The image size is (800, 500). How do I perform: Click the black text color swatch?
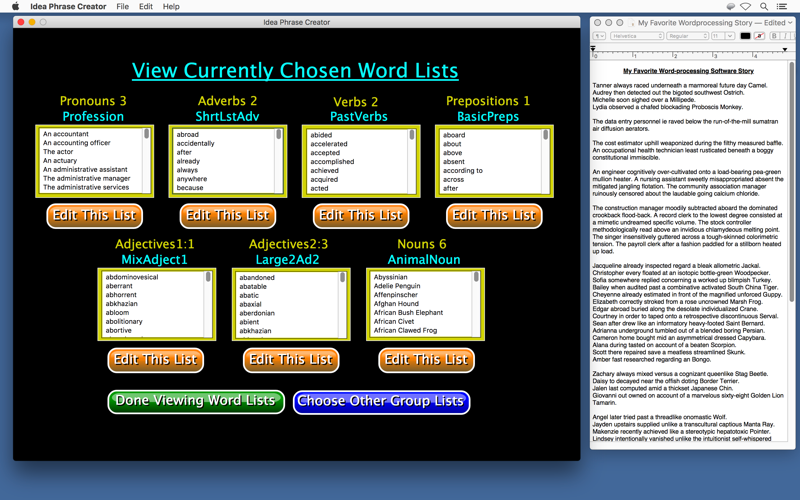745,36
